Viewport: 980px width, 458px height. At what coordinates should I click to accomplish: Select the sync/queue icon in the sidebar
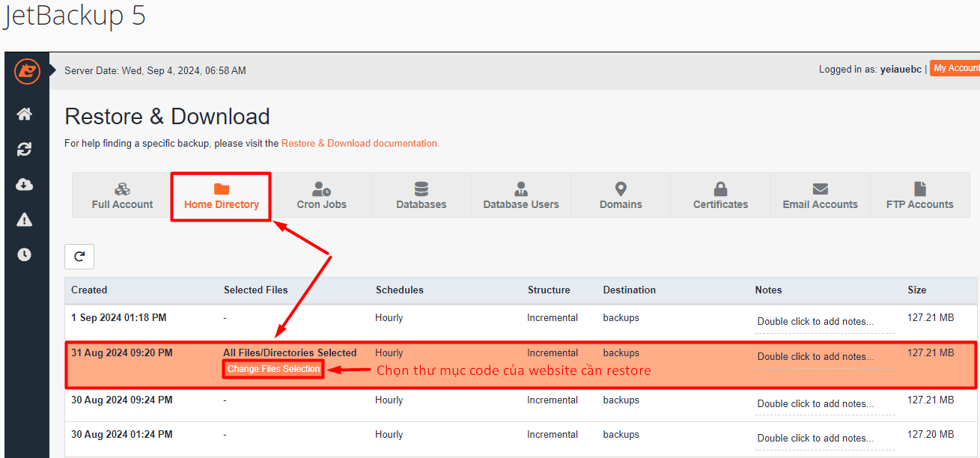[23, 149]
